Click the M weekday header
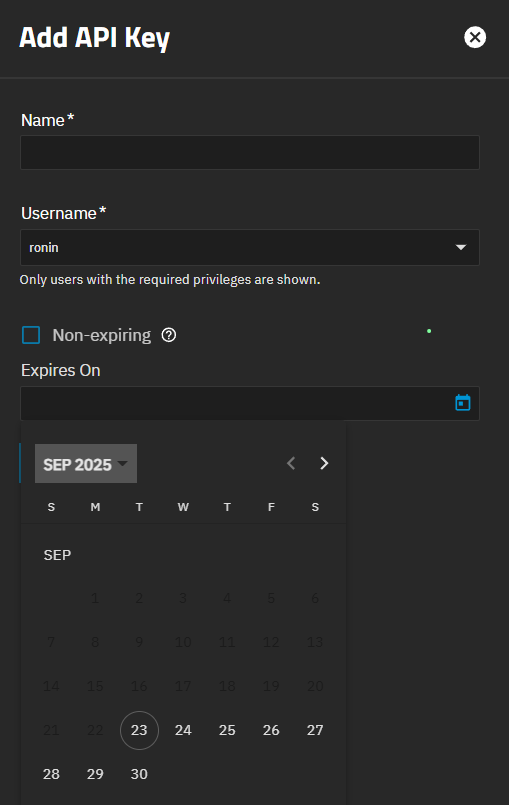This screenshot has height=805, width=509. [95, 507]
